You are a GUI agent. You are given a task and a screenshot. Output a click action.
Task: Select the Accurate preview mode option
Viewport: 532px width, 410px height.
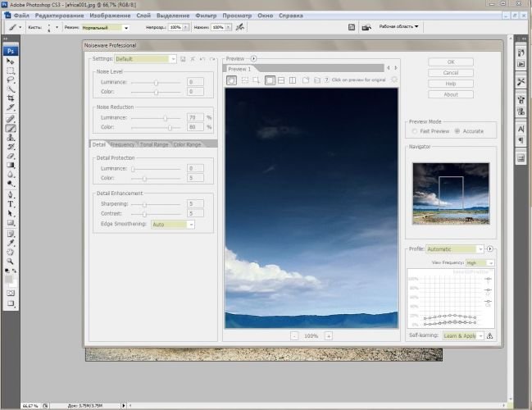click(x=456, y=131)
